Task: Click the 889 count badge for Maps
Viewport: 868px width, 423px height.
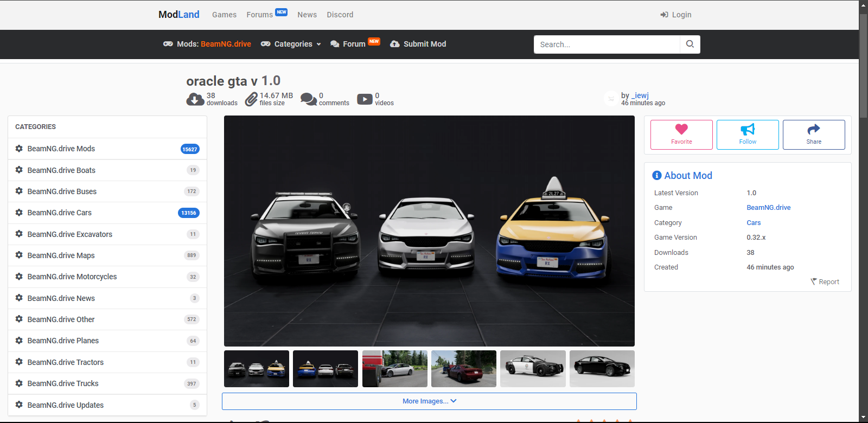Action: click(x=192, y=255)
